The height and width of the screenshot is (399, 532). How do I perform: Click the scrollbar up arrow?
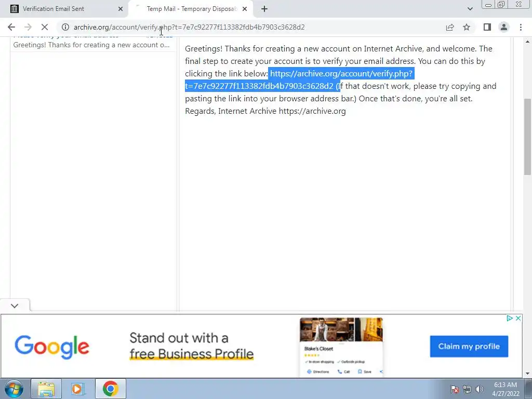tap(527, 42)
